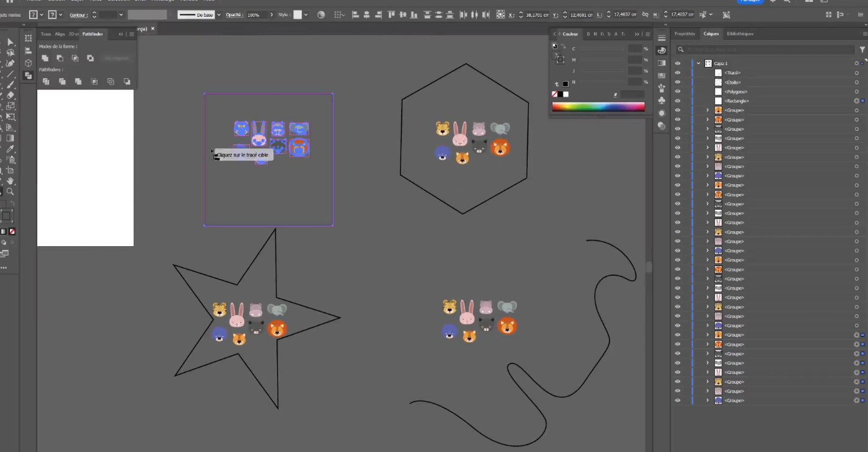Image resolution: width=868 pixels, height=452 pixels.
Task: Select the Calques tab
Action: 711,33
